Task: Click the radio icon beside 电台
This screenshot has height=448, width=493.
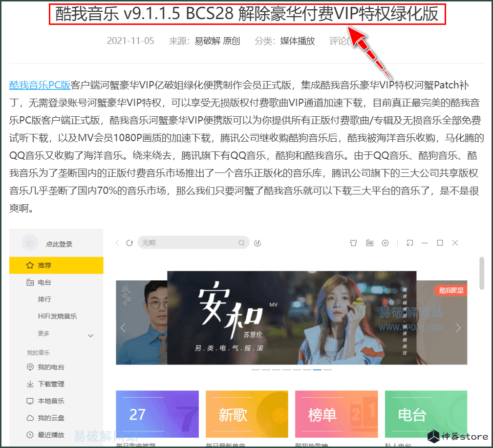Action: [30, 282]
